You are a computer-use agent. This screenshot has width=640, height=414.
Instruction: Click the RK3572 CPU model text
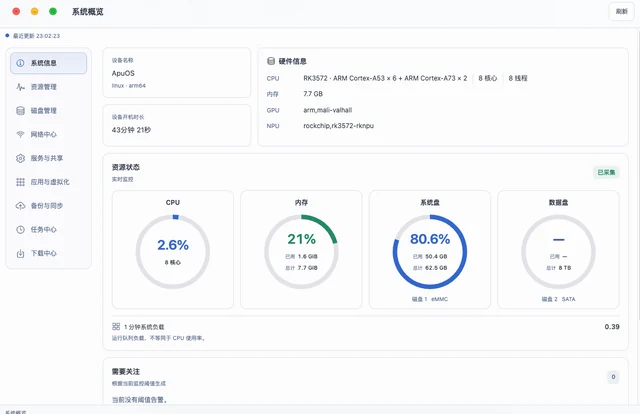(385, 78)
